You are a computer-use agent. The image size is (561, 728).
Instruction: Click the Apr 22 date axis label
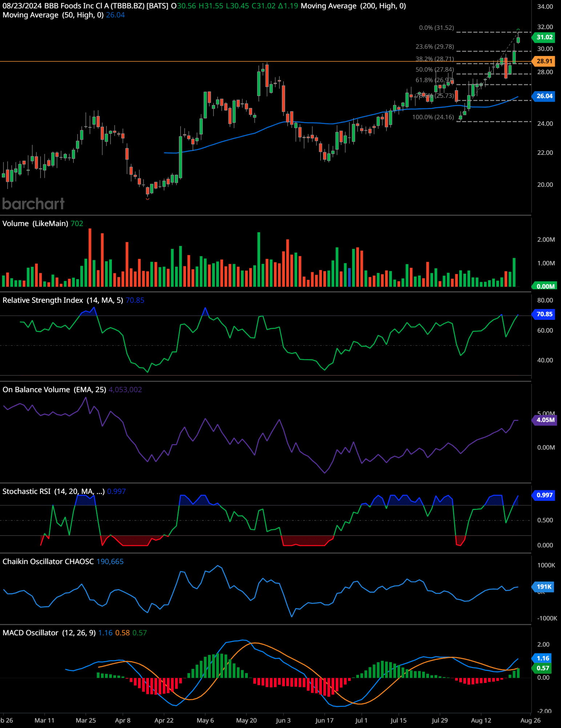coord(164,720)
